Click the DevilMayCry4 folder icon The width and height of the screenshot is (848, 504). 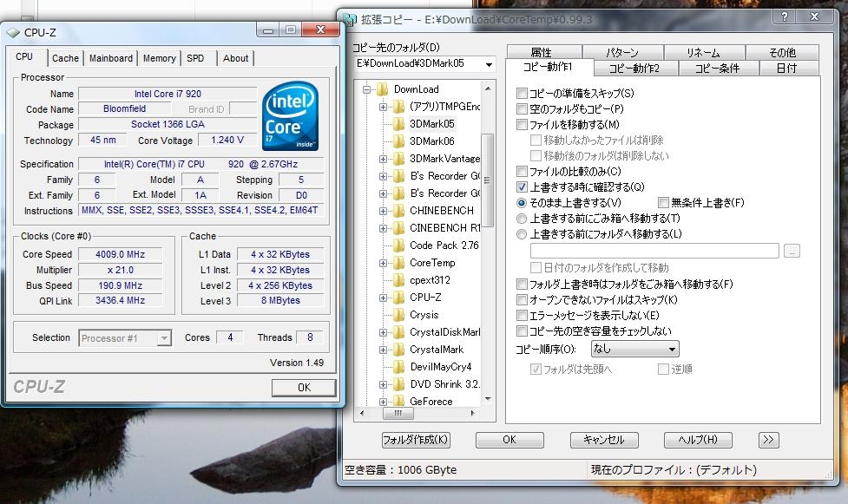(x=398, y=367)
